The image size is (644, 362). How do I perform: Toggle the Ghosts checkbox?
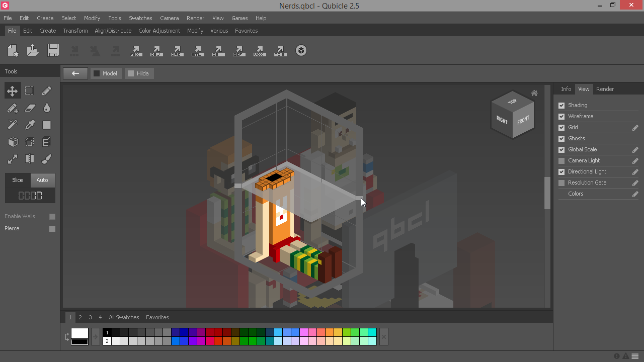[x=561, y=139]
